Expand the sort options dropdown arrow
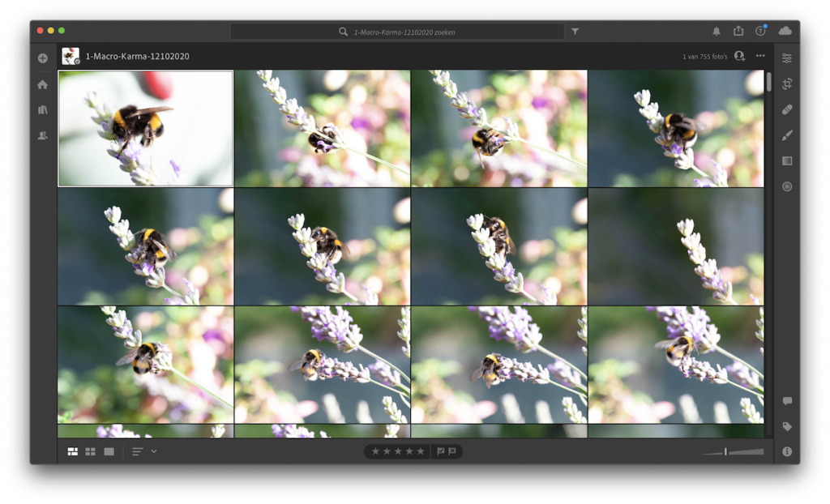This screenshot has width=830, height=504. (x=153, y=451)
